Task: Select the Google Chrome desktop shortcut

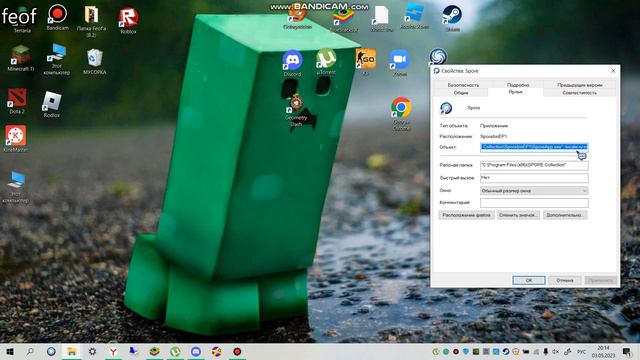Action: pyautogui.click(x=401, y=113)
